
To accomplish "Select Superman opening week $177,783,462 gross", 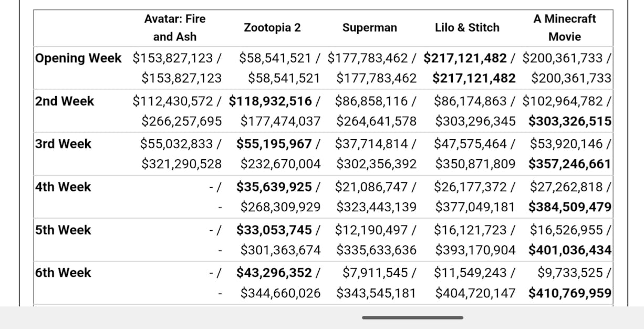I will pyautogui.click(x=368, y=58).
